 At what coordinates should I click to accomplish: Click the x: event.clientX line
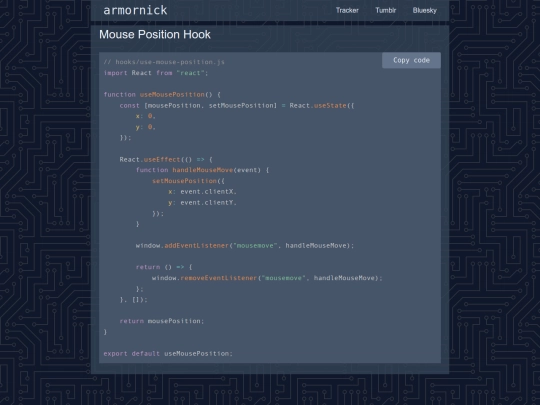(202, 192)
